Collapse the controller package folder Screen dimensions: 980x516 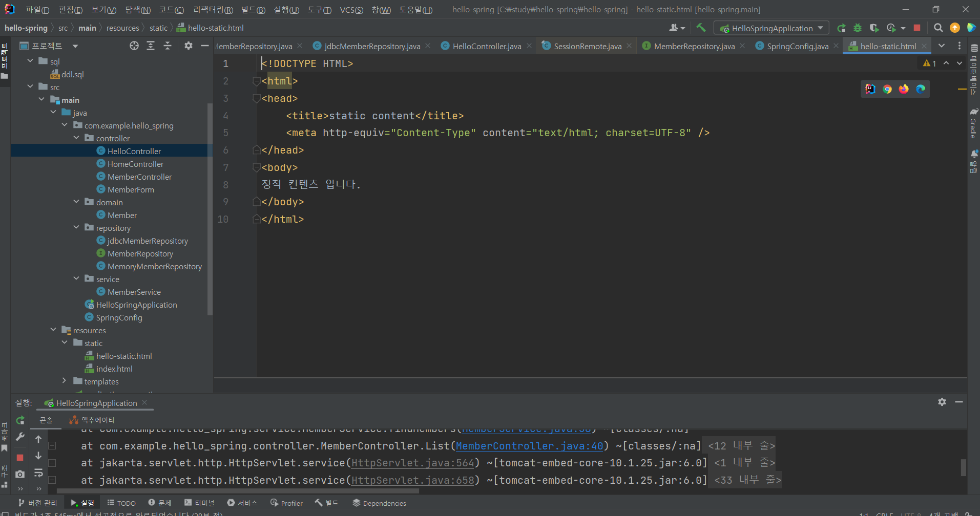(x=76, y=138)
